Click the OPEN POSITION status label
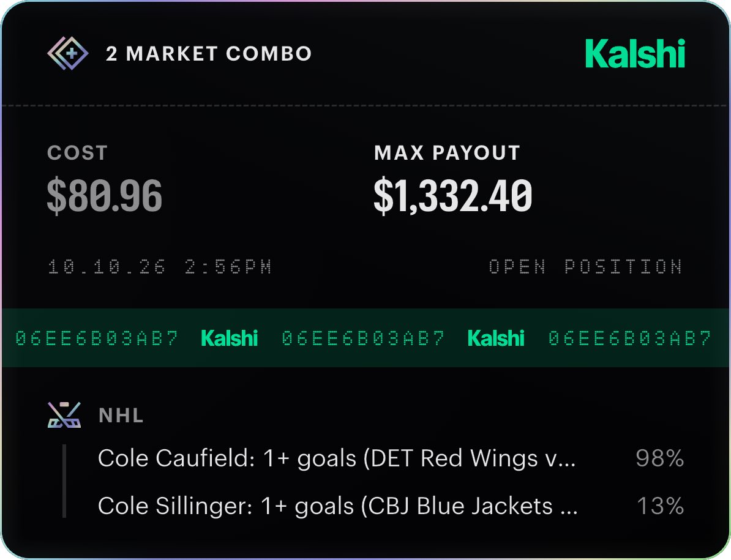731x560 pixels. [x=585, y=267]
